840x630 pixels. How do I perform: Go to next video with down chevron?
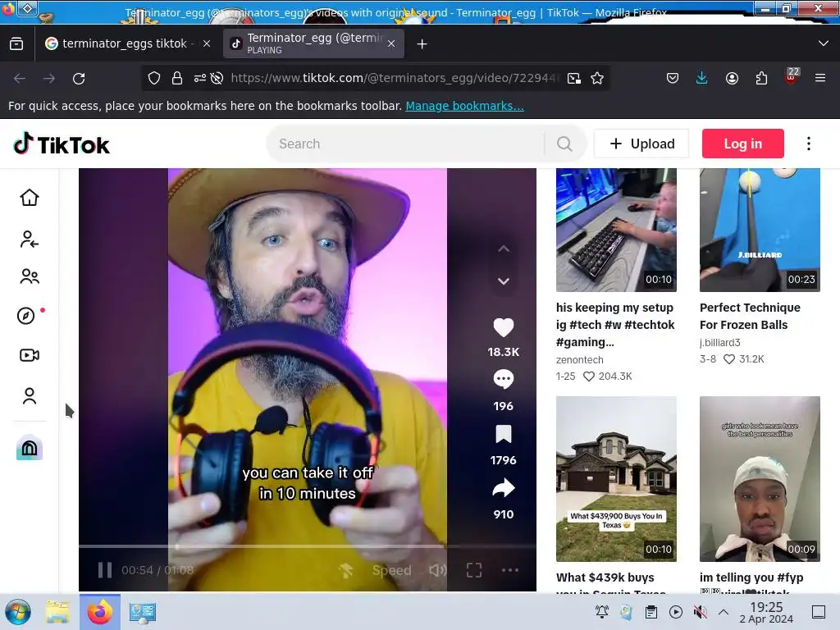pos(504,281)
